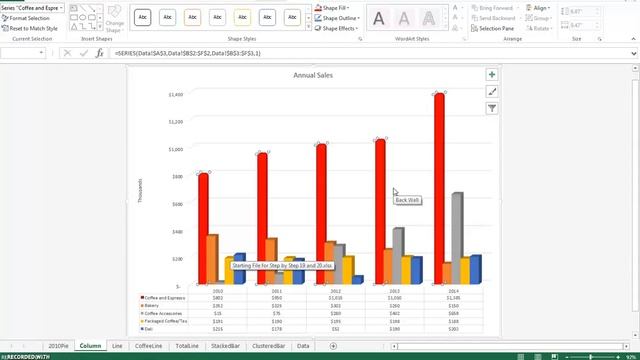Viewport: 640px width, 360px height.
Task: Open the Chart Filters funnel icon
Action: (x=492, y=109)
